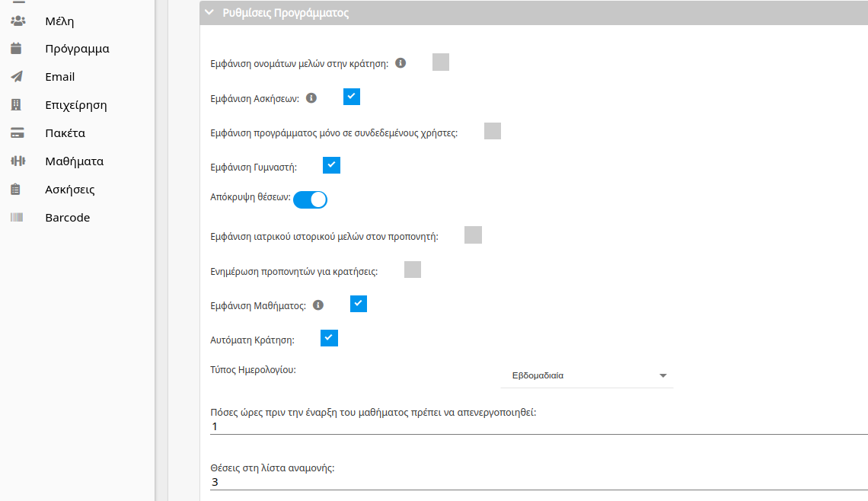This screenshot has width=868, height=501.
Task: Uncheck the Αυτόματη Κράτηση checkbox
Action: point(330,338)
